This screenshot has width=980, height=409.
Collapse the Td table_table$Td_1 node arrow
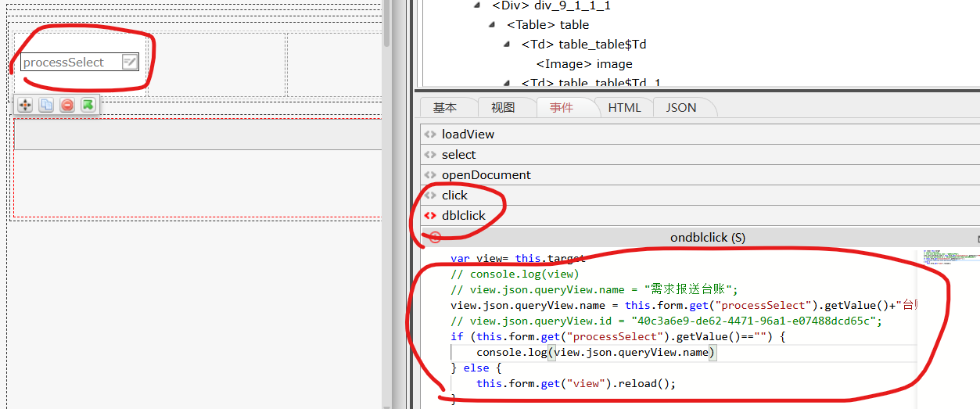point(507,83)
